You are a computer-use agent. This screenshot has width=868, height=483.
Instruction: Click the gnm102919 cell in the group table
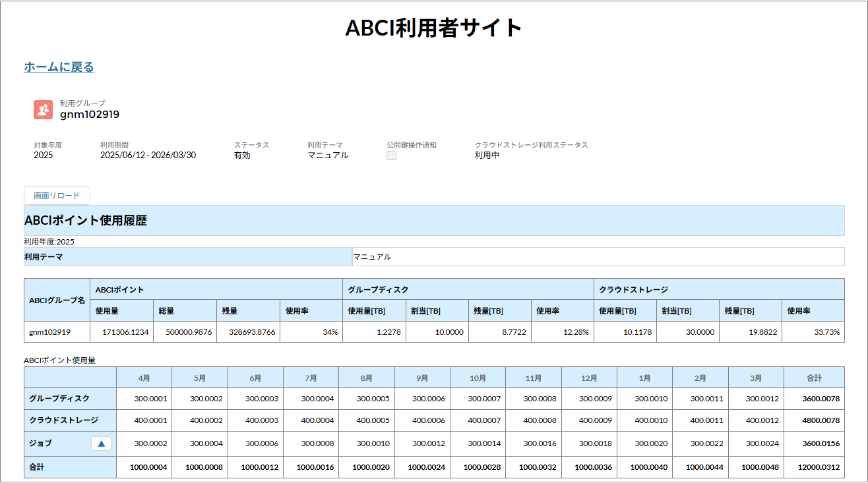pyautogui.click(x=50, y=332)
